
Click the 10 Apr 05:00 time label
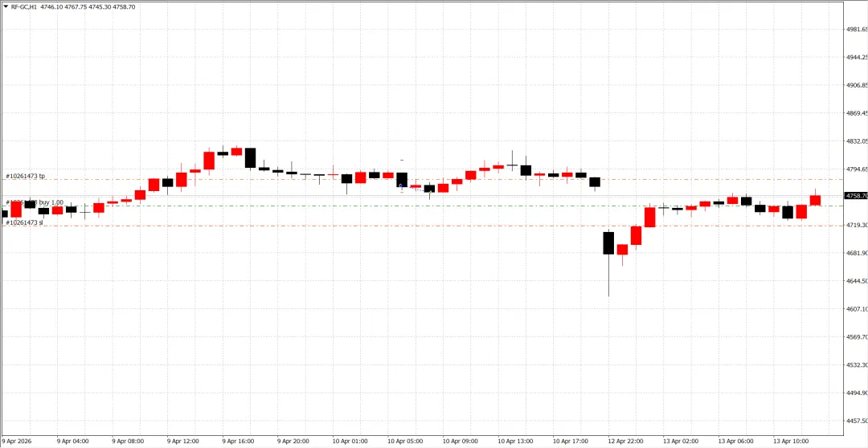click(405, 442)
